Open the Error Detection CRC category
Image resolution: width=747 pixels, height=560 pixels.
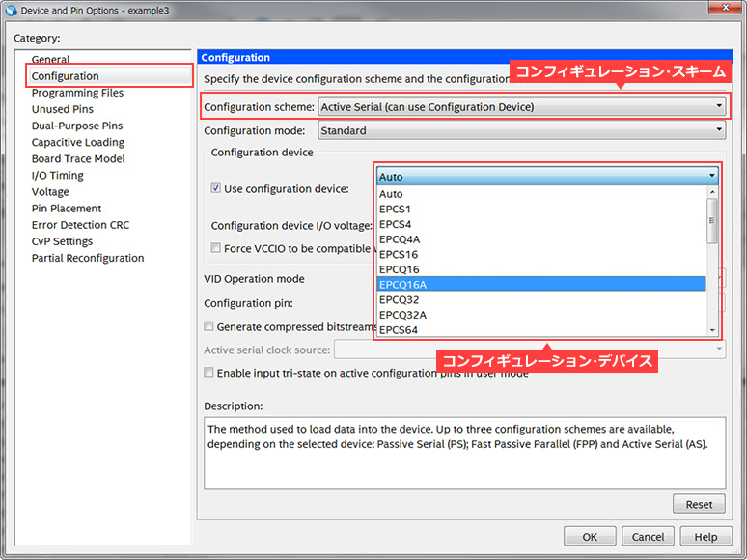click(x=80, y=225)
